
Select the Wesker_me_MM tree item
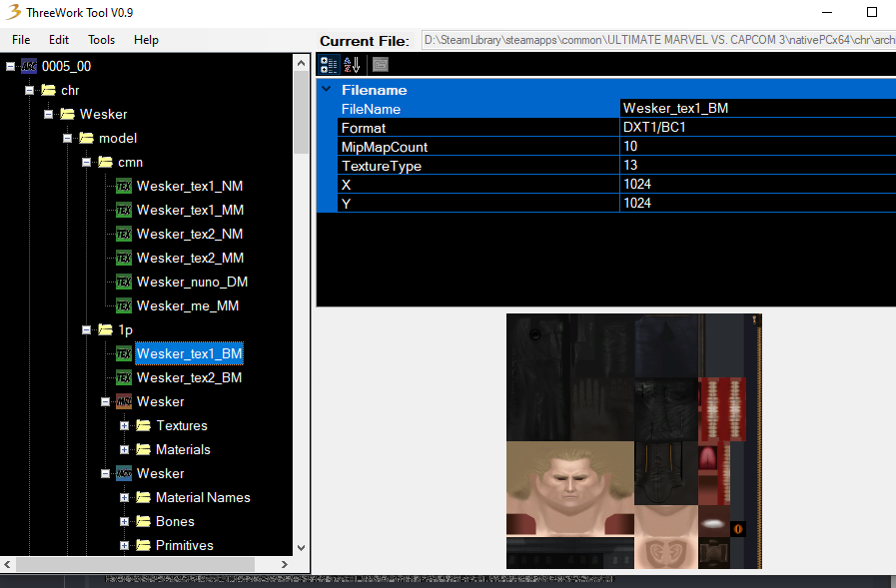click(x=188, y=306)
